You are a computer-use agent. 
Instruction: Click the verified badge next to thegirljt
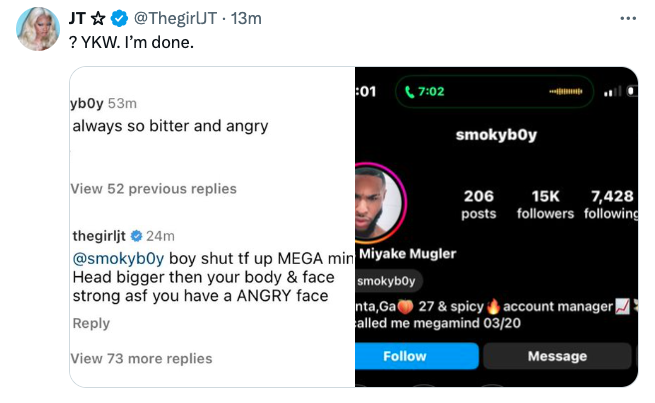pyautogui.click(x=135, y=236)
